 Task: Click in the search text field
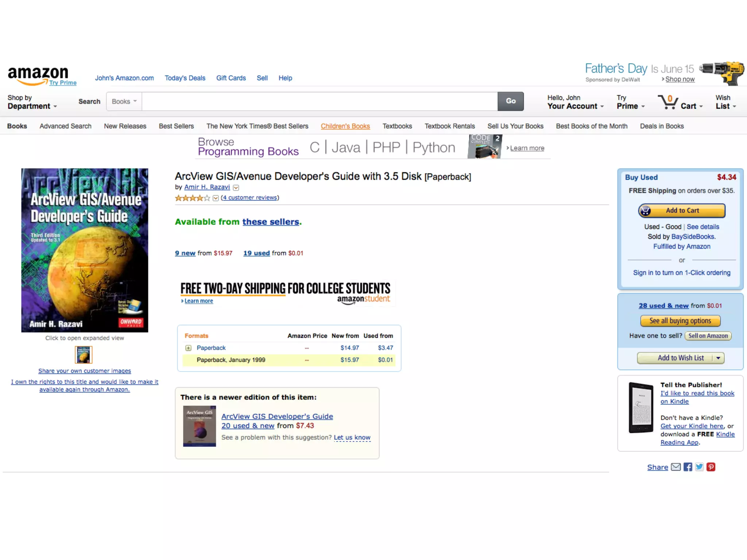pyautogui.click(x=319, y=101)
